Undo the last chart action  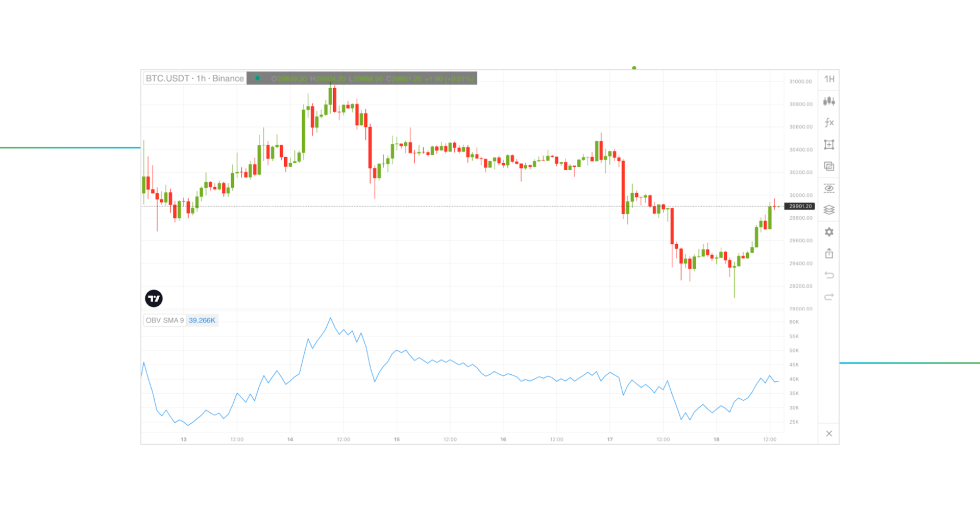click(829, 275)
